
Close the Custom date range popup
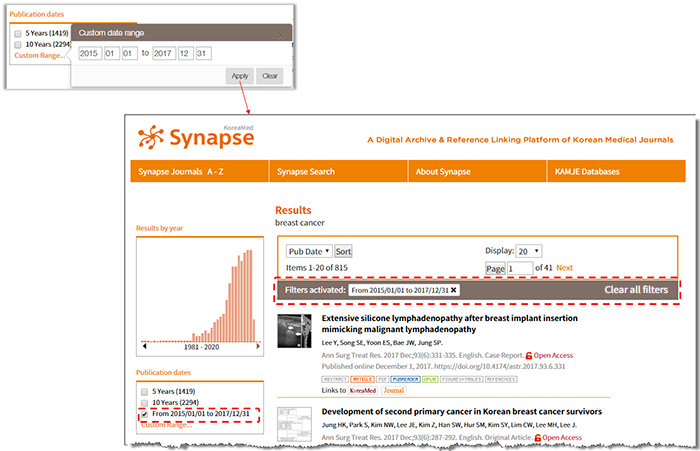point(280,35)
